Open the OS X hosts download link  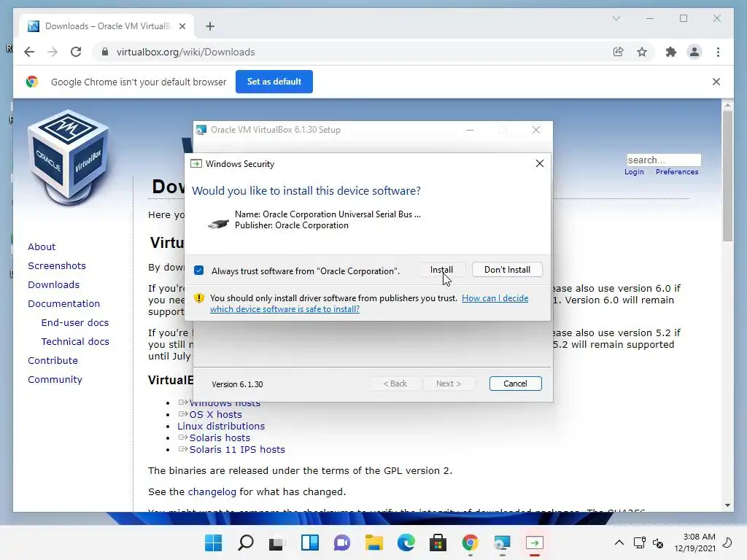(215, 414)
